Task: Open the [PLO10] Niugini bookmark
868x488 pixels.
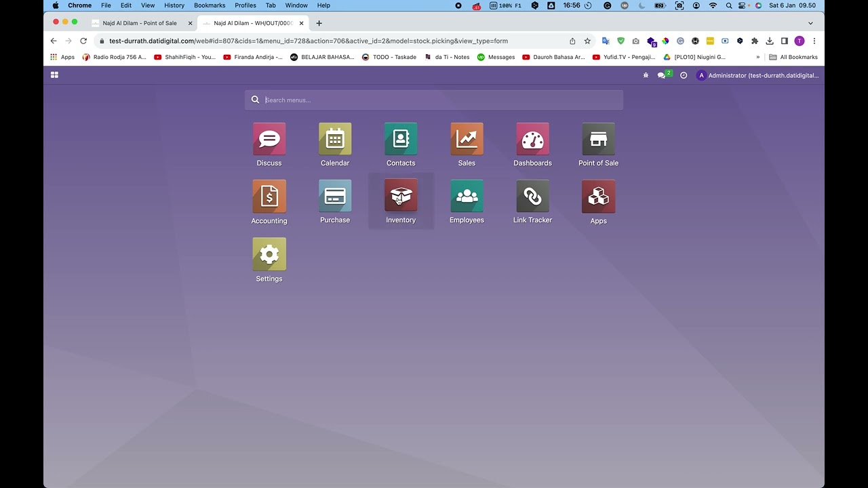Action: (x=694, y=57)
